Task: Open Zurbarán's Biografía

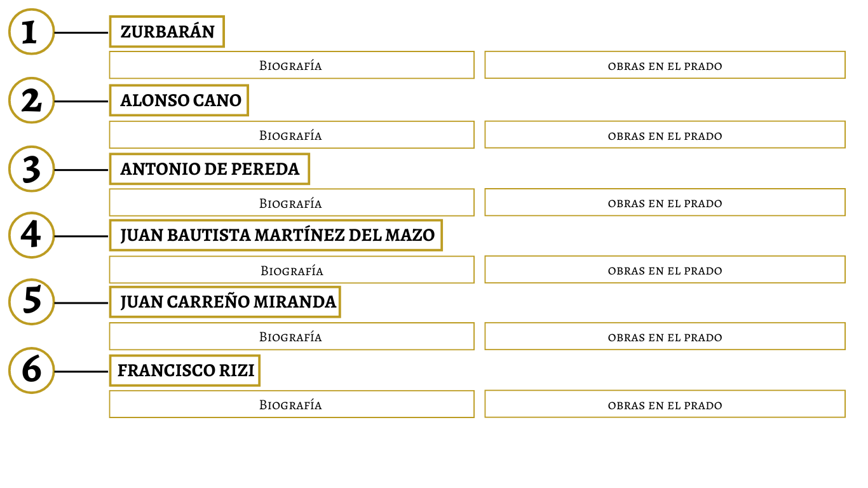Action: click(292, 65)
